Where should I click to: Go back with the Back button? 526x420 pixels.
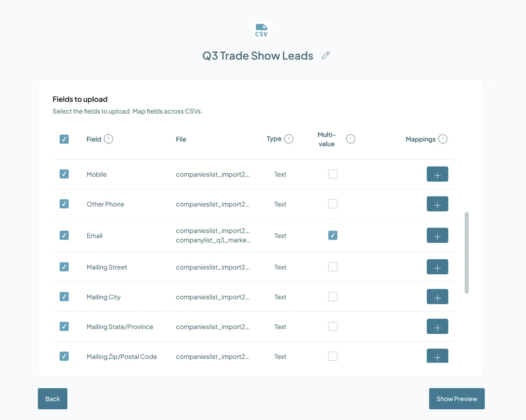click(x=53, y=399)
